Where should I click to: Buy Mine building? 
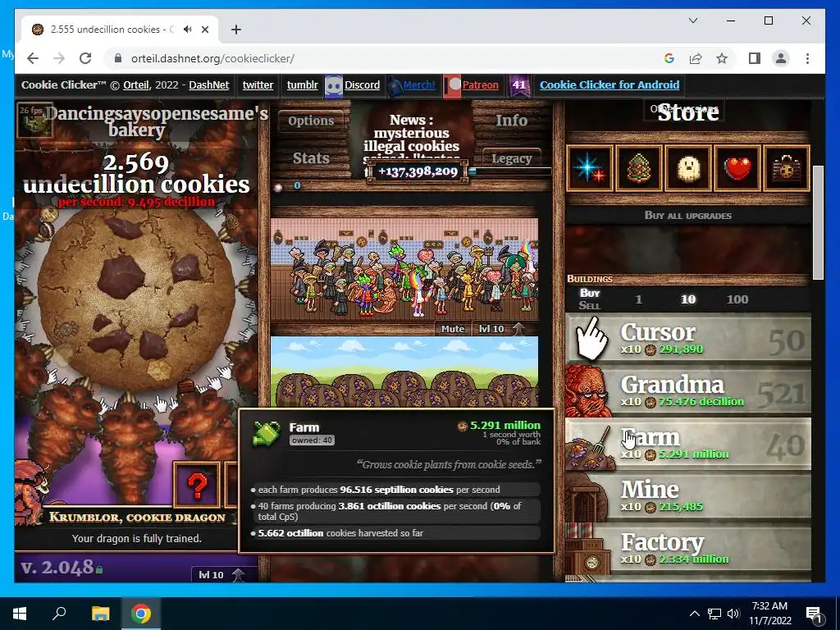[688, 497]
